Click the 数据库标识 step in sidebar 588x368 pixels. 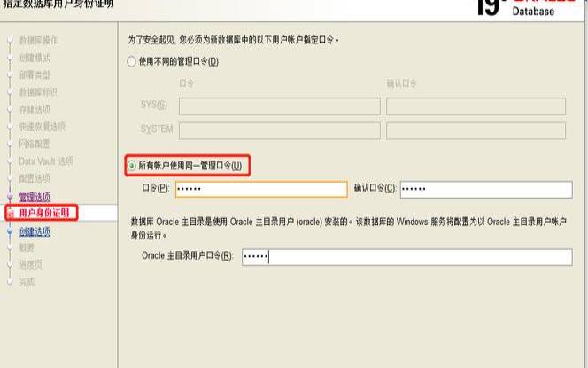tap(38, 92)
